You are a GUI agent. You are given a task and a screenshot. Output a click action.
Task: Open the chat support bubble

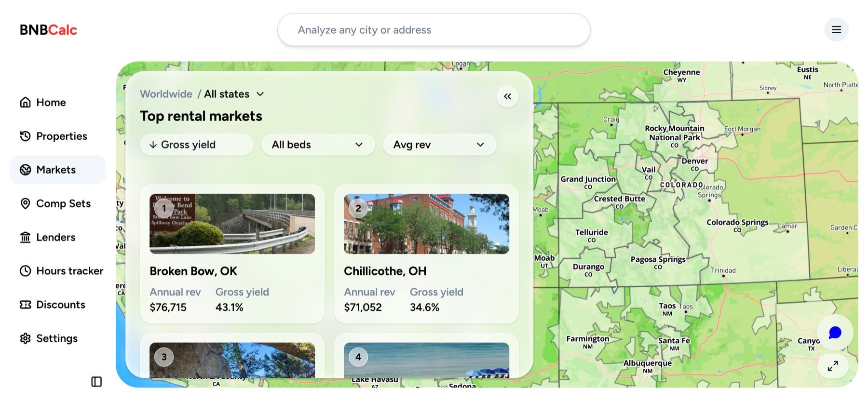[835, 333]
